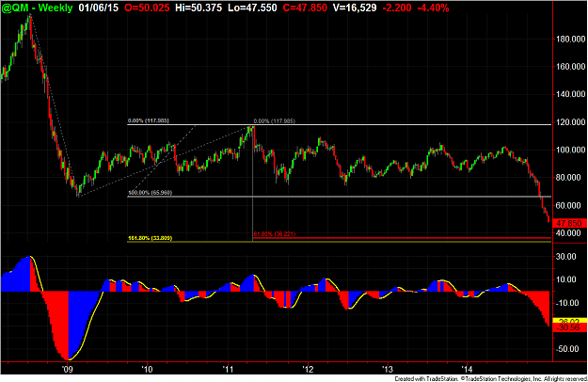Click the '09 year marker on time axis
The image size is (588, 382).
(x=67, y=370)
